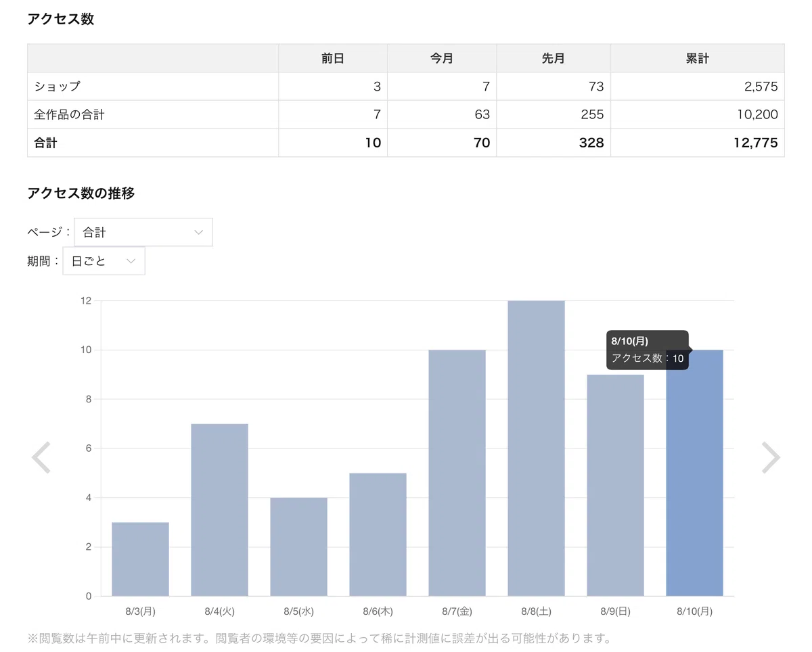Select the 8/8(土) bar in chart
The width and height of the screenshot is (812, 652).
536,448
